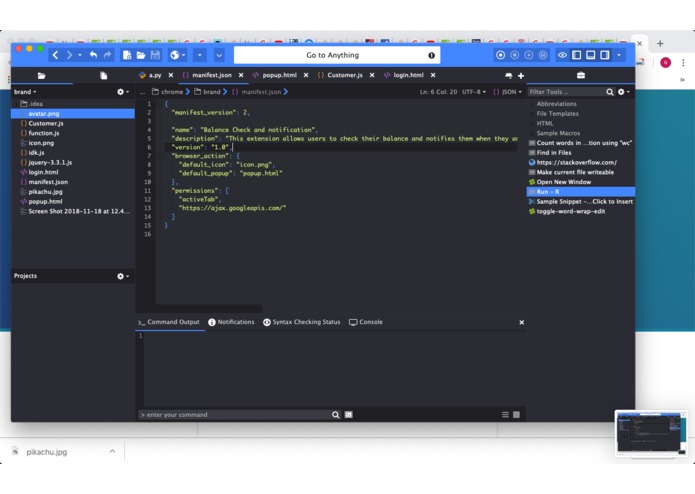Expand the Abbreviations toolbox folder
695x494 pixels.
click(x=532, y=104)
